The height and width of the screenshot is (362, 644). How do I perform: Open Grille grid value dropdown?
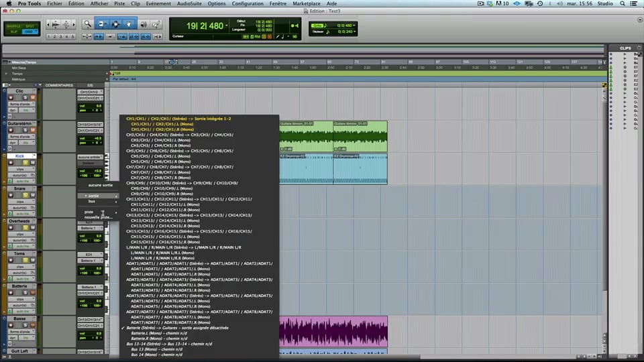tap(354, 25)
